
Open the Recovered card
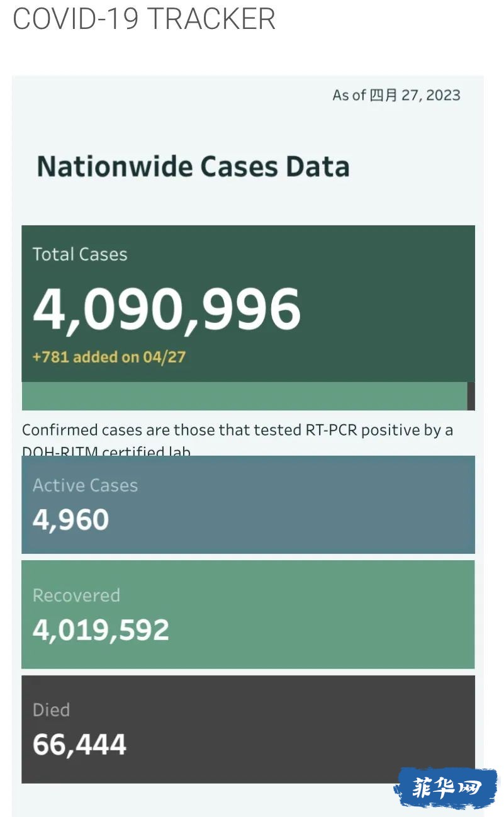click(248, 614)
